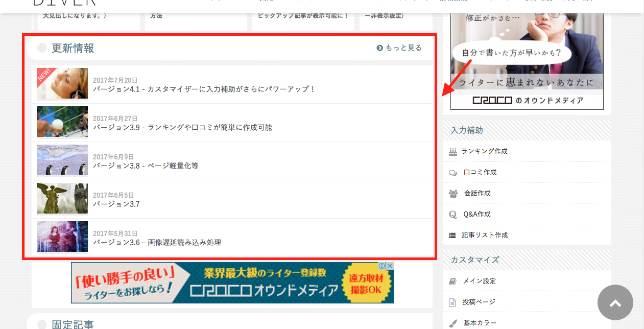The image size is (644, 329).
Task: Click the list icon beside 記事リスト作成
Action: tap(452, 236)
